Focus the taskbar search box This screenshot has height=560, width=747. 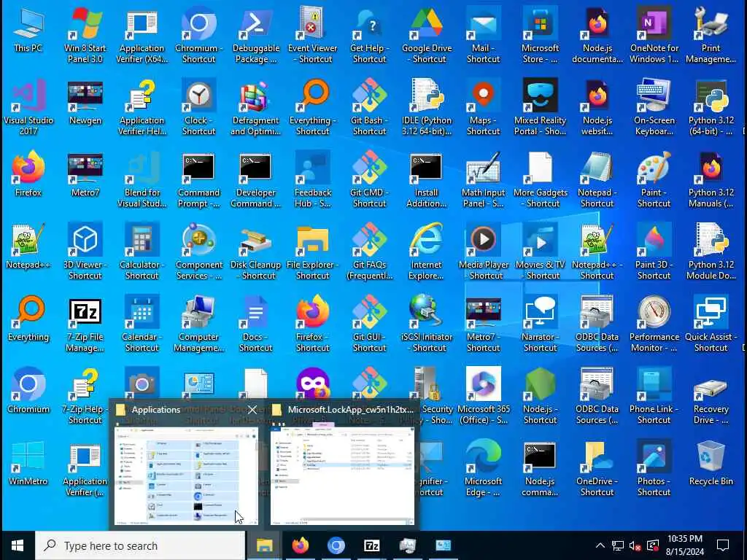(140, 545)
